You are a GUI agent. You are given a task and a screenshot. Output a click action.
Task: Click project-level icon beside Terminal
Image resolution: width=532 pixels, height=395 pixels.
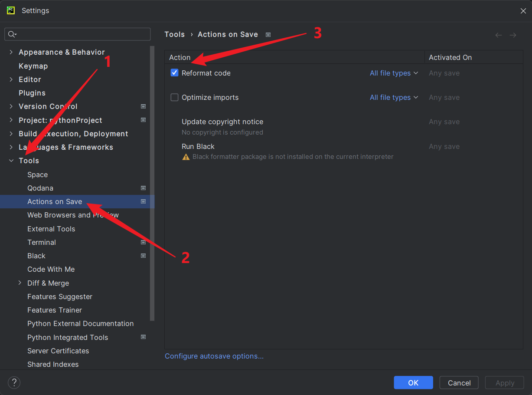point(143,242)
